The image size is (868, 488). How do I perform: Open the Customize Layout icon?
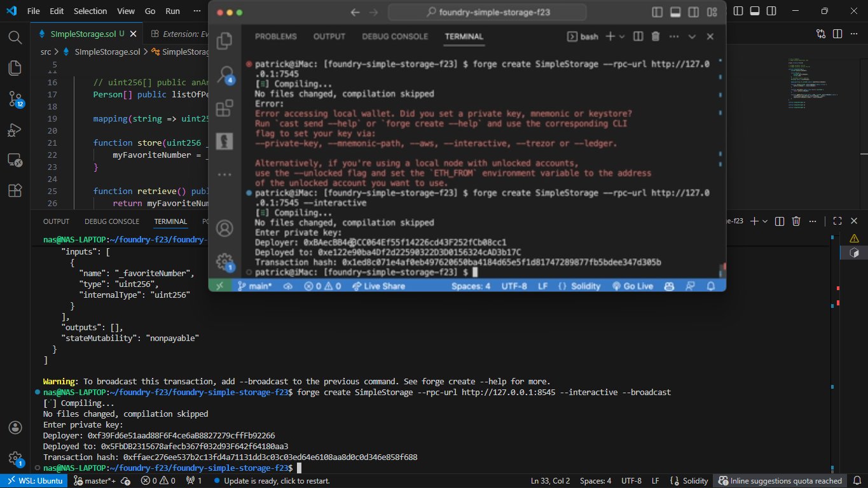(712, 12)
